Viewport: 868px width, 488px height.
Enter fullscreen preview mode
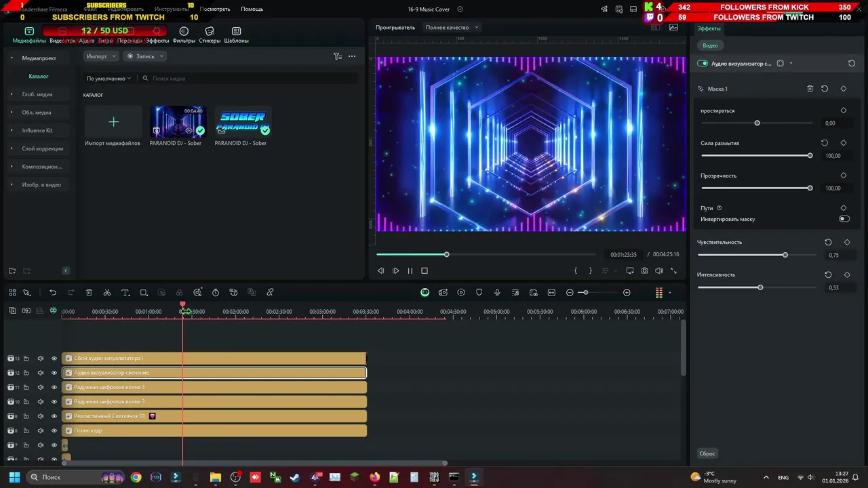(x=673, y=270)
